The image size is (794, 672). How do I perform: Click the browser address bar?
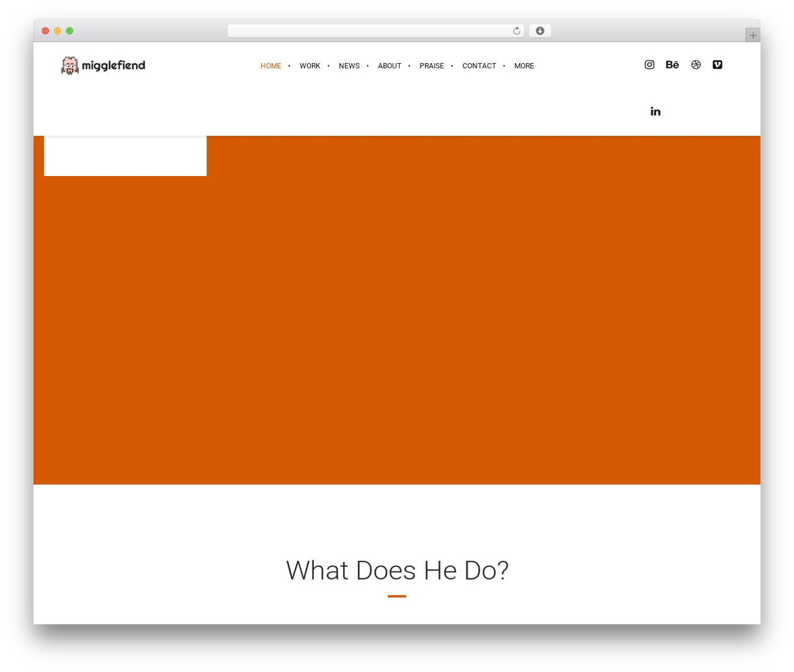click(x=375, y=31)
